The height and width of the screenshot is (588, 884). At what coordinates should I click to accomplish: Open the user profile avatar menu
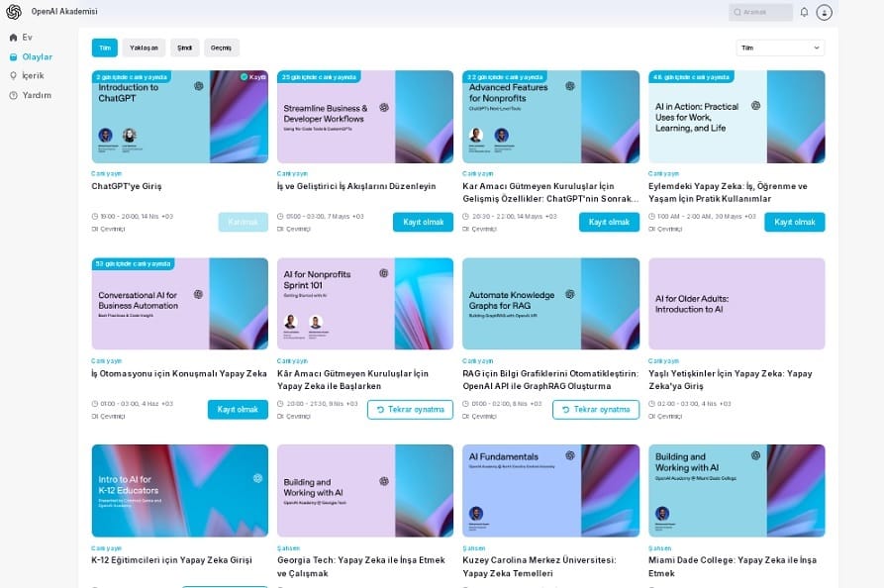pyautogui.click(x=824, y=12)
